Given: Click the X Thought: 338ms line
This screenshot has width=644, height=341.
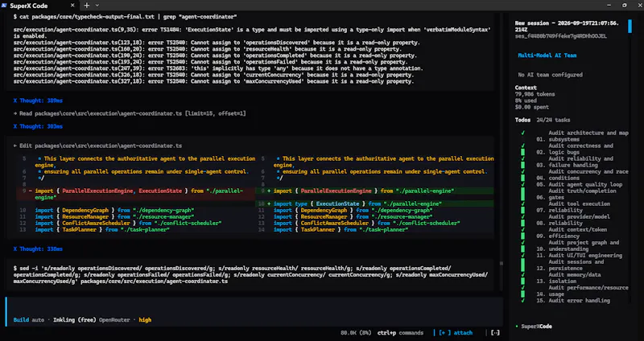Looking at the screenshot, I should click(x=38, y=249).
